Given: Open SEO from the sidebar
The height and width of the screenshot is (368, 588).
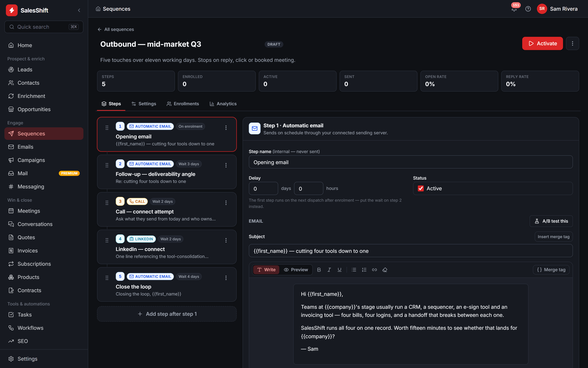Looking at the screenshot, I should [x=44, y=341].
